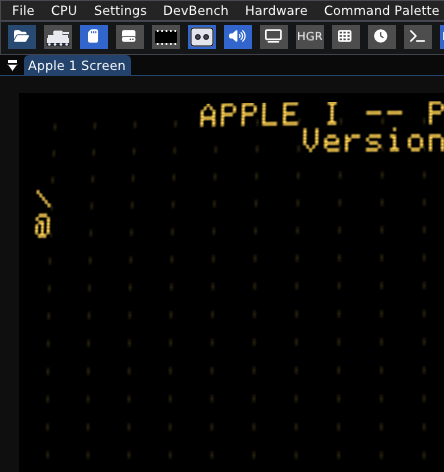The width and height of the screenshot is (444, 472).
Task: Open the Hardware menu
Action: [x=276, y=11]
